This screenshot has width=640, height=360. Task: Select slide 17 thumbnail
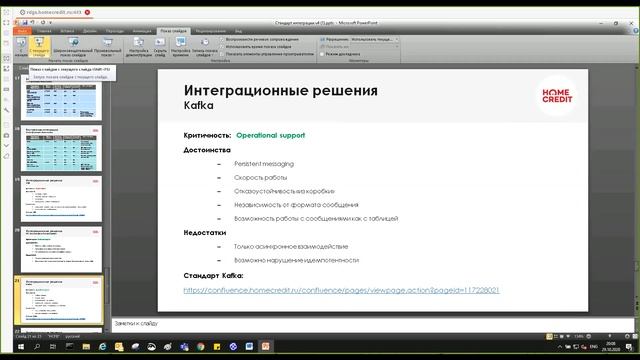coord(61,97)
